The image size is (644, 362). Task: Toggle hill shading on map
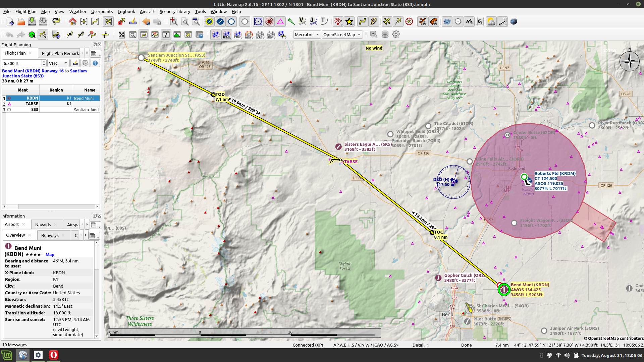click(x=469, y=22)
